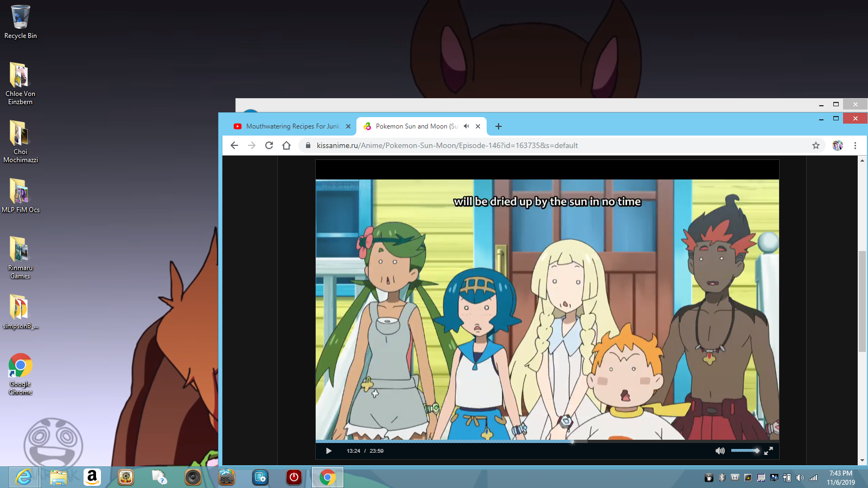The height and width of the screenshot is (488, 868).
Task: Open a new Chrome tab
Action: (499, 126)
